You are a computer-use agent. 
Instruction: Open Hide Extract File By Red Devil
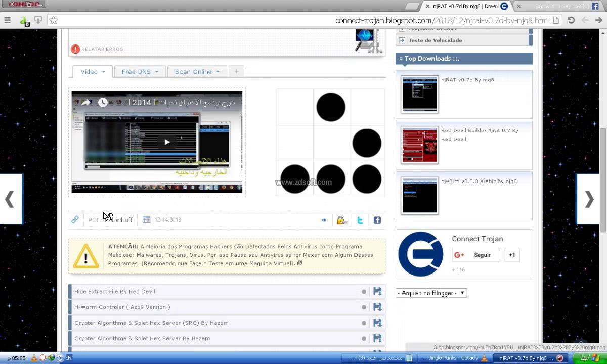[115, 292]
